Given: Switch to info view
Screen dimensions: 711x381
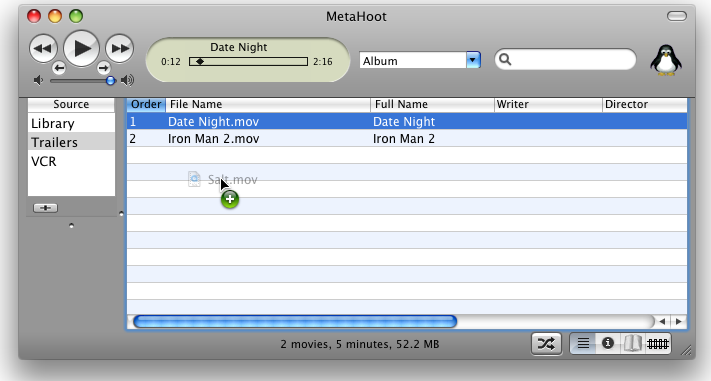Looking at the screenshot, I should pos(608,344).
